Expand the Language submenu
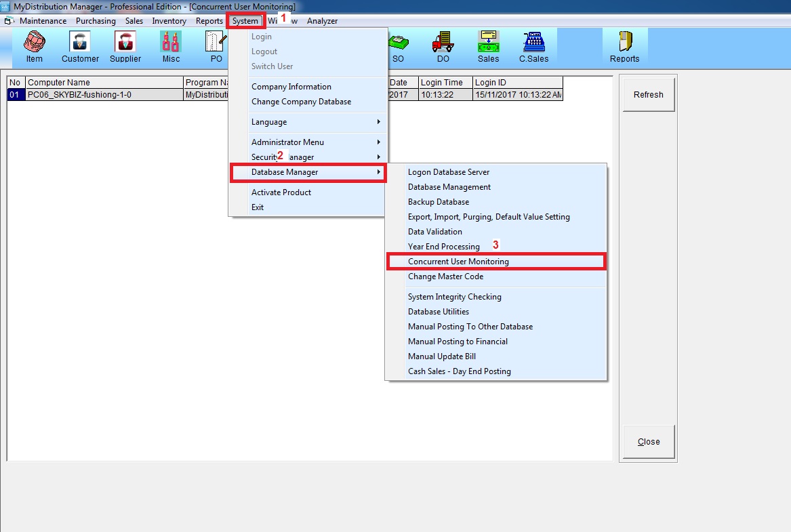The width and height of the screenshot is (791, 532). click(308, 122)
